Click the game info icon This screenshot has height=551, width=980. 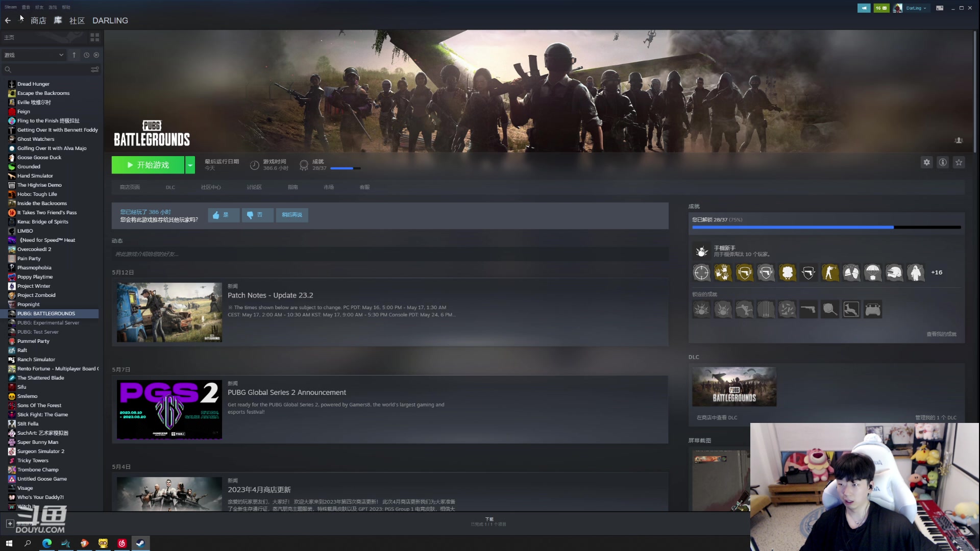[943, 162]
